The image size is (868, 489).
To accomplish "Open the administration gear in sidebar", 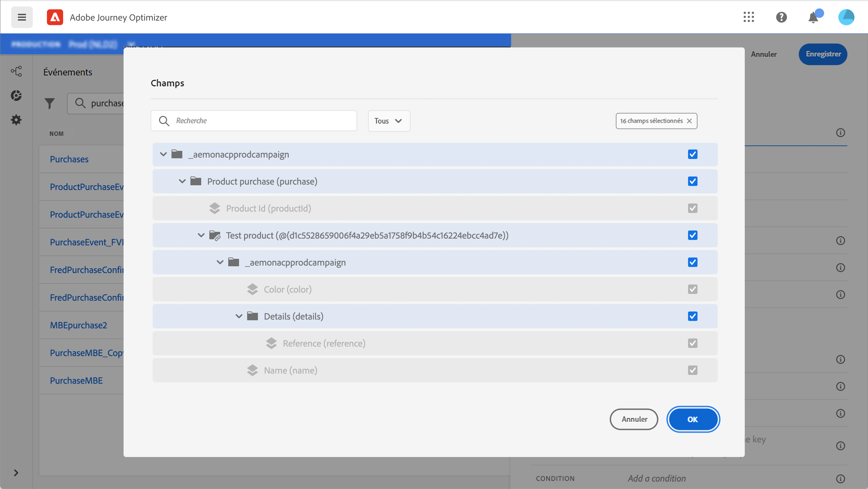I will click(x=16, y=120).
